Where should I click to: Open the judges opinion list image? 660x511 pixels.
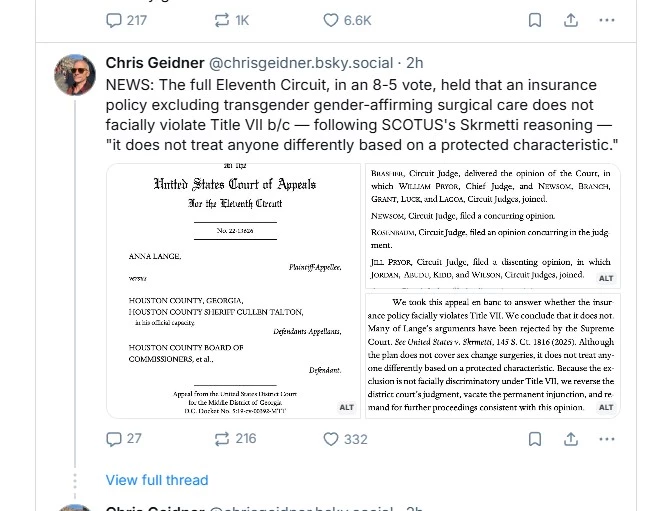(493, 224)
